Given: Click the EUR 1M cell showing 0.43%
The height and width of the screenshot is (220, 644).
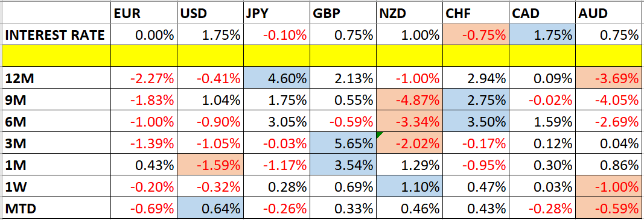Looking at the screenshot, I should click(x=143, y=166).
